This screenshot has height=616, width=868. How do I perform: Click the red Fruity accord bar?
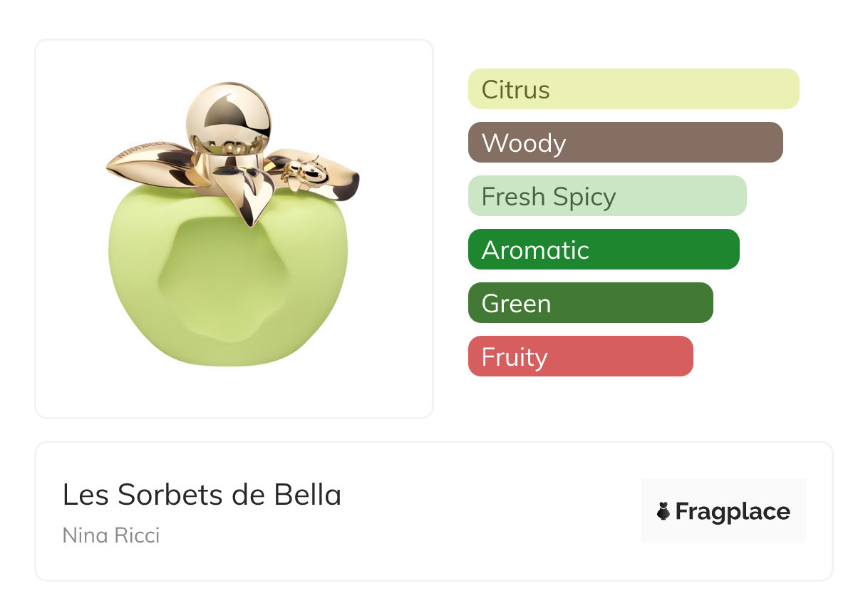pos(580,356)
